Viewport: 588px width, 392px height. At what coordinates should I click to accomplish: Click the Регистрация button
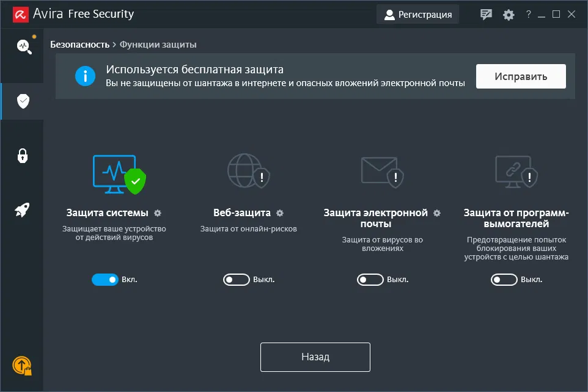[x=418, y=15]
